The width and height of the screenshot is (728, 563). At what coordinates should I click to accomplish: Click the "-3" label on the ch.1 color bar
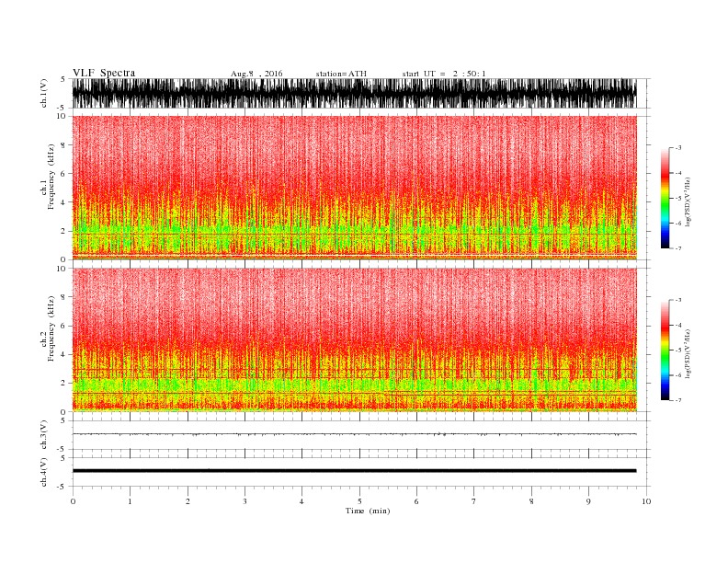click(x=677, y=148)
